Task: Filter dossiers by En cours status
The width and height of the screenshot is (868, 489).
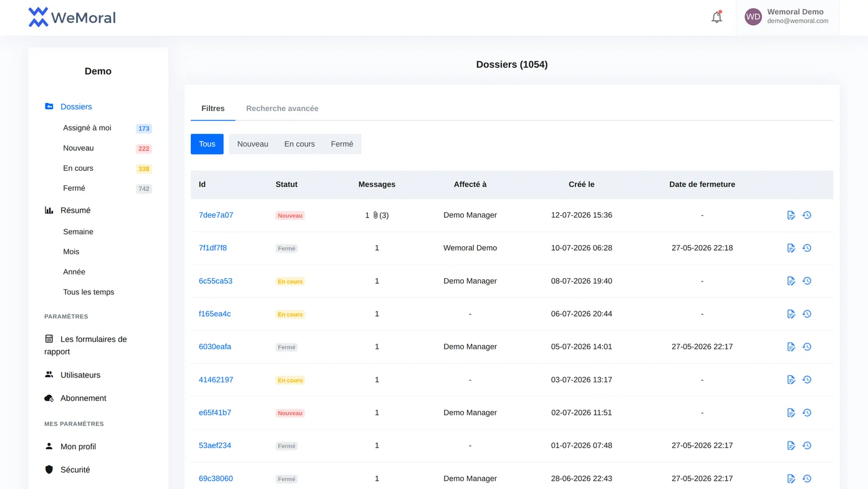Action: [x=299, y=144]
